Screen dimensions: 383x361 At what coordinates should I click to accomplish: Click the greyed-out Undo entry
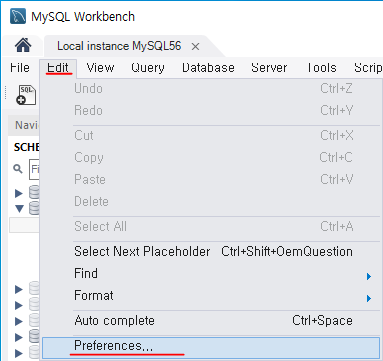coord(211,89)
